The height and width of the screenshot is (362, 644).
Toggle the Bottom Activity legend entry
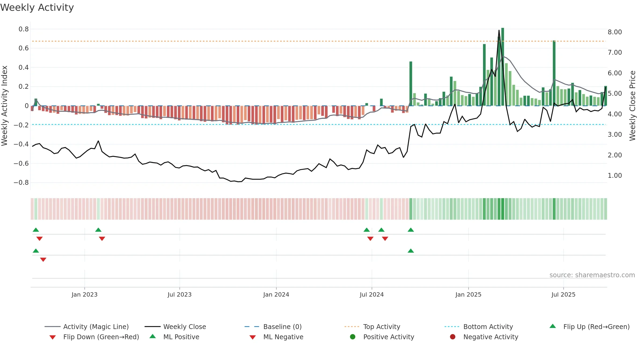click(479, 327)
